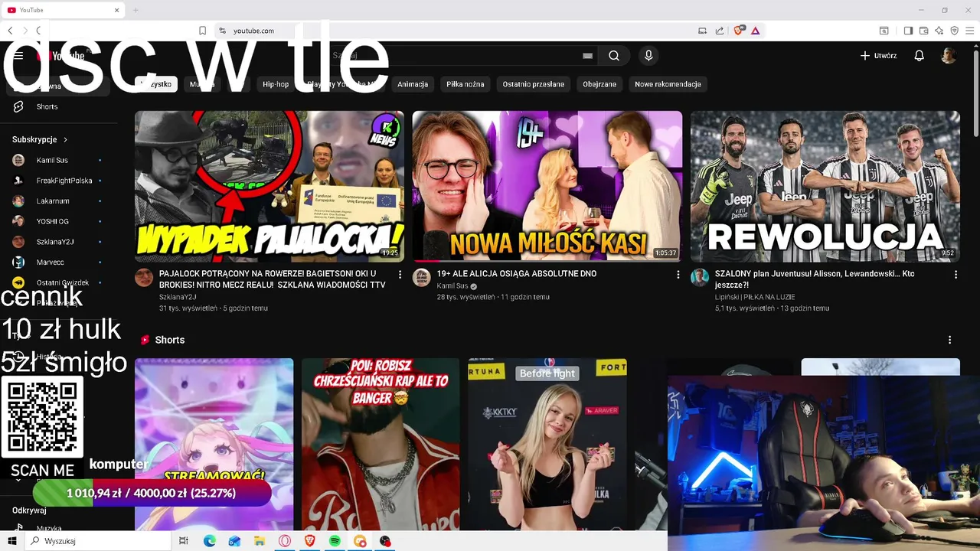Image resolution: width=980 pixels, height=551 pixels.
Task: Open the Chrześcijański rap Short
Action: coord(381,444)
